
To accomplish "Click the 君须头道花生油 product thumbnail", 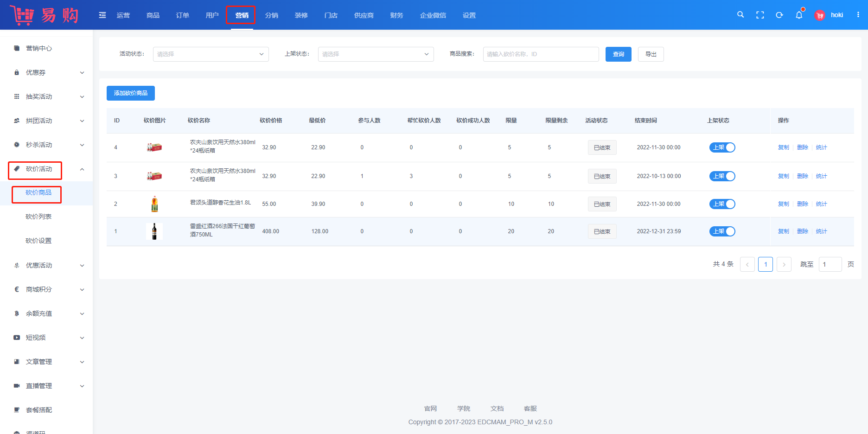I will [154, 204].
